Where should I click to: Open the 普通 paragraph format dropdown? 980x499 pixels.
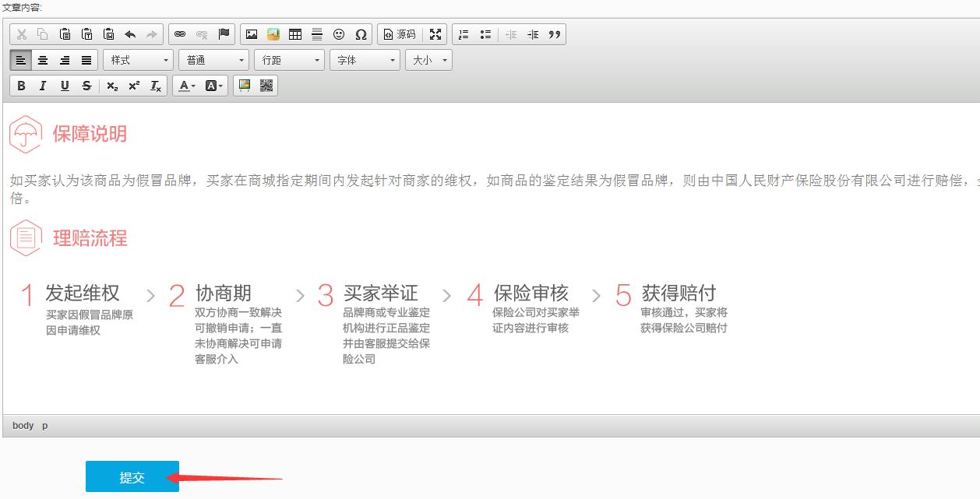(x=213, y=60)
